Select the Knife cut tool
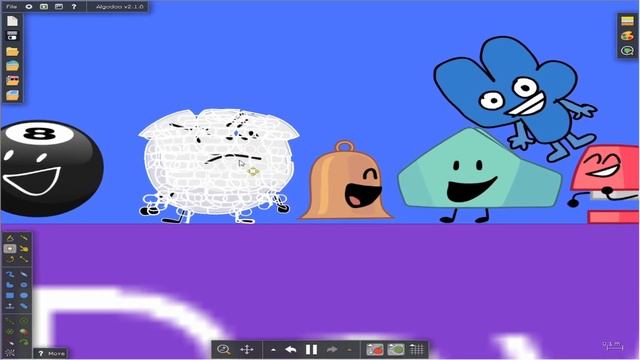 coord(24,238)
